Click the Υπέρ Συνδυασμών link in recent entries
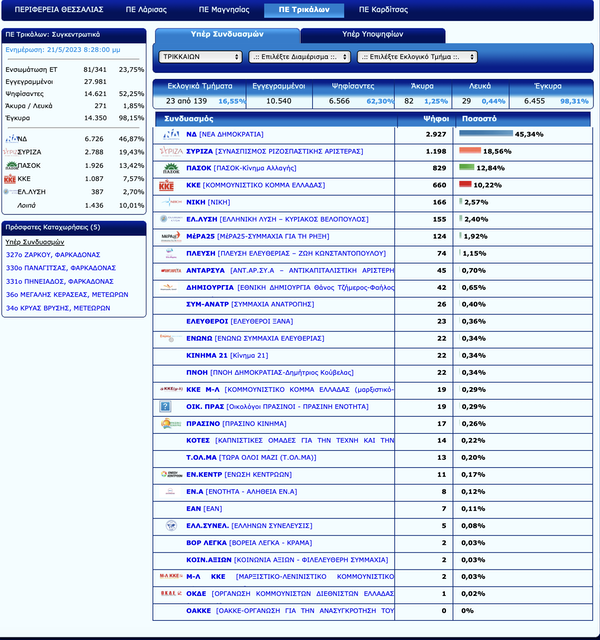The image size is (600, 640). click(x=35, y=242)
